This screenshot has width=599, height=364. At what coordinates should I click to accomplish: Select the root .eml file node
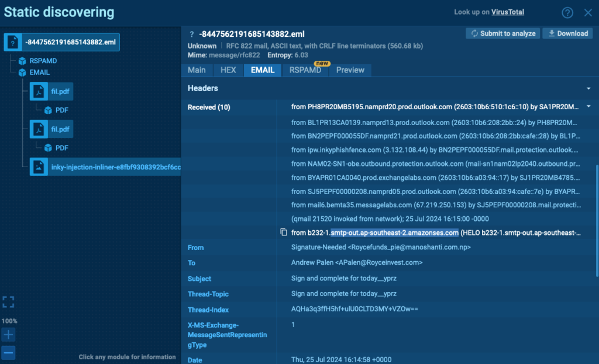[62, 42]
